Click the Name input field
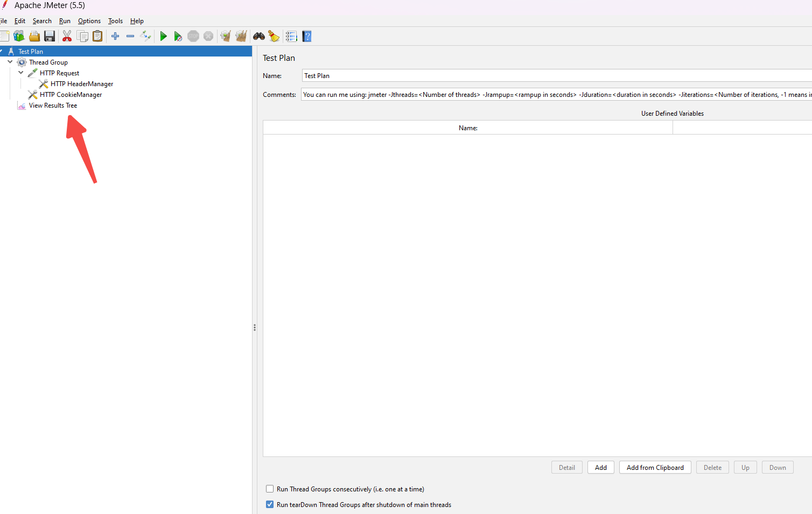This screenshot has height=514, width=812. coord(557,75)
